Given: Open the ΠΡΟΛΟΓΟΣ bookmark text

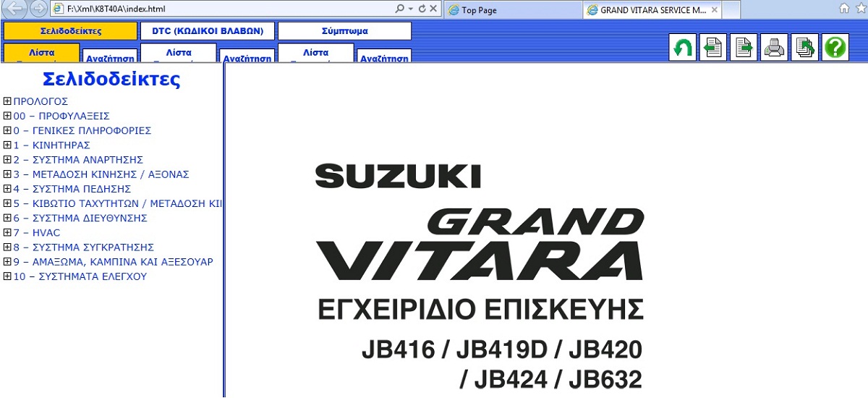Looking at the screenshot, I should (x=41, y=101).
